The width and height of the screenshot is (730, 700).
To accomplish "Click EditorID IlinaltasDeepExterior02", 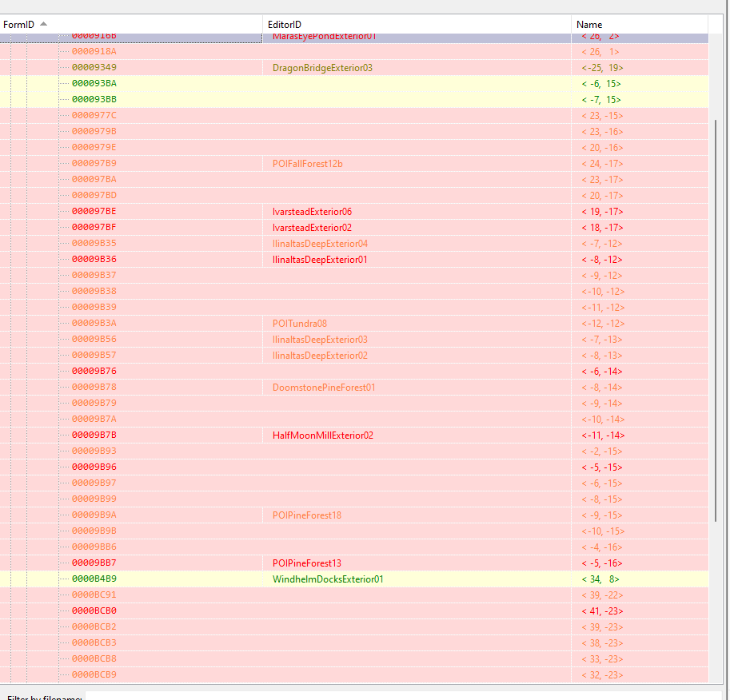I will (x=320, y=356).
